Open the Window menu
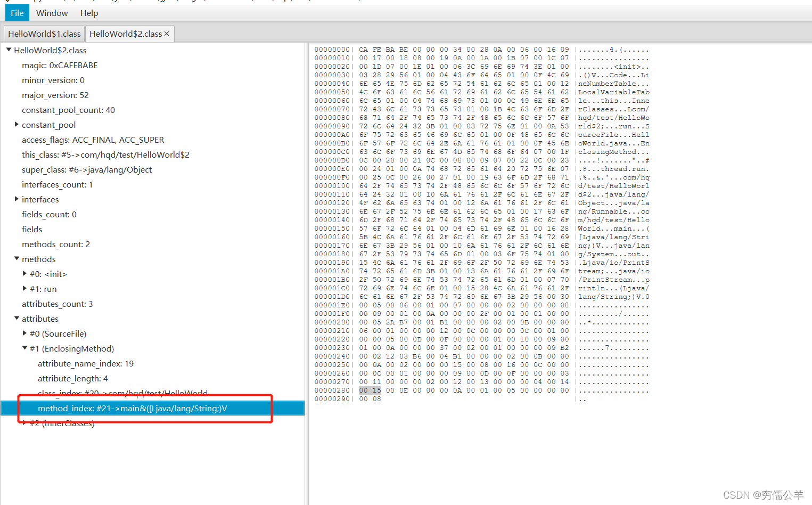The image size is (812, 505). point(52,13)
